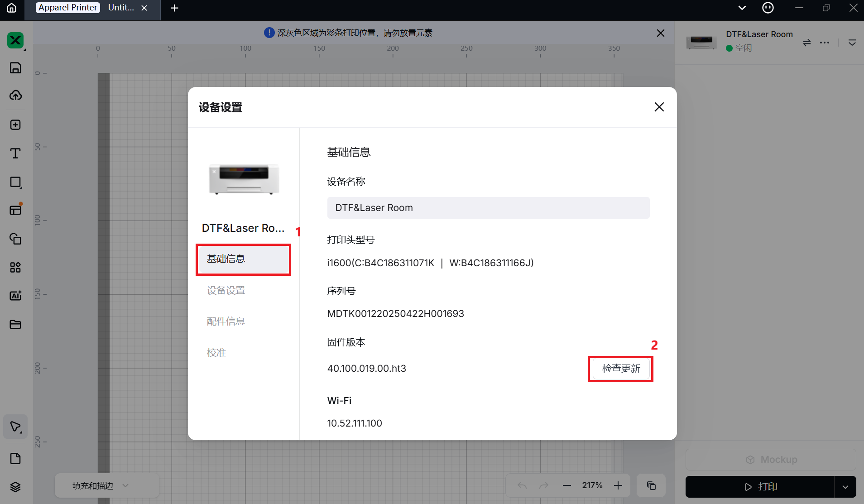
Task: Click the save icon in left sidebar
Action: 15,68
